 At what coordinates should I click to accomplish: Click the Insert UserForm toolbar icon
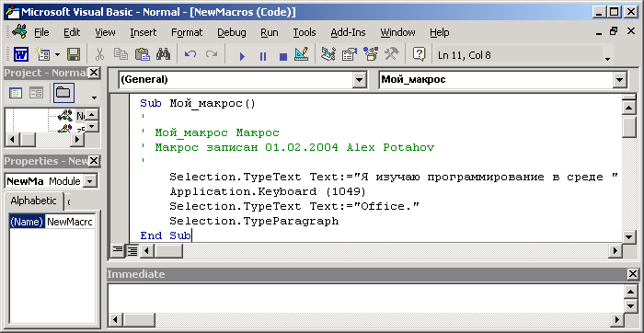click(42, 54)
